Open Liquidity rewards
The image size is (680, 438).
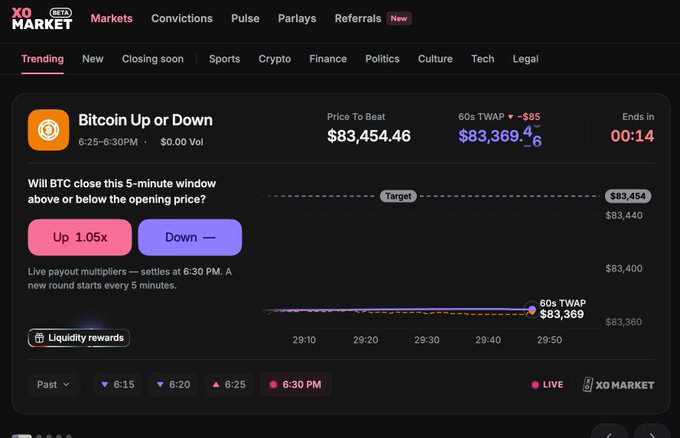[x=79, y=338]
